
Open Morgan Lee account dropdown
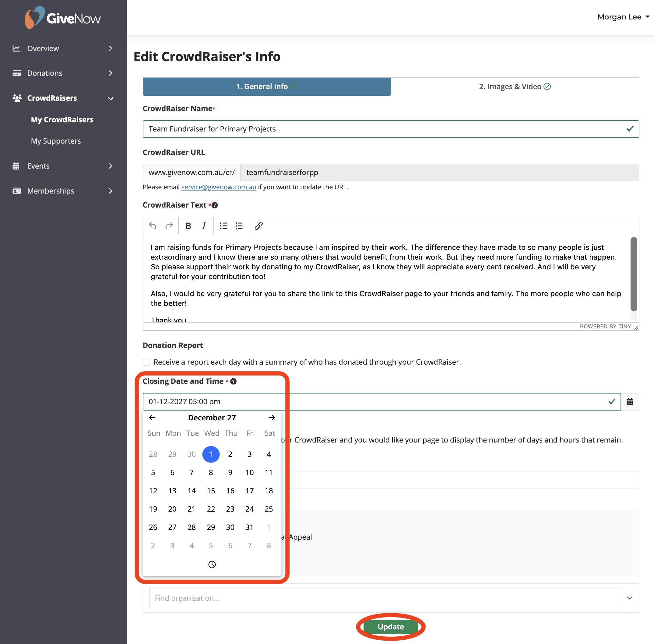[x=623, y=17]
